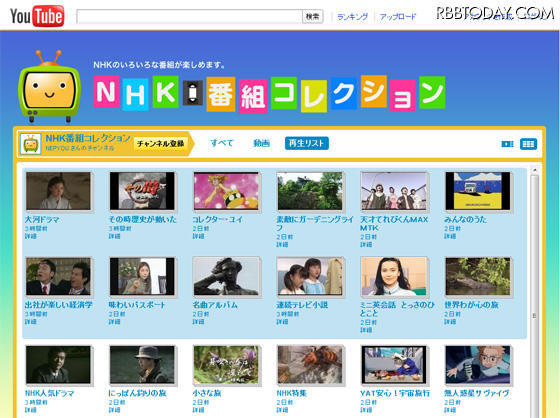
Task: Click the 出社が楽しい経済学 title link
Action: point(59,305)
